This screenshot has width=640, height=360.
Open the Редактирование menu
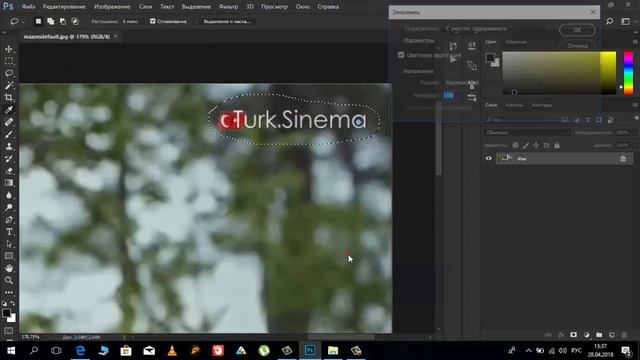(64, 7)
